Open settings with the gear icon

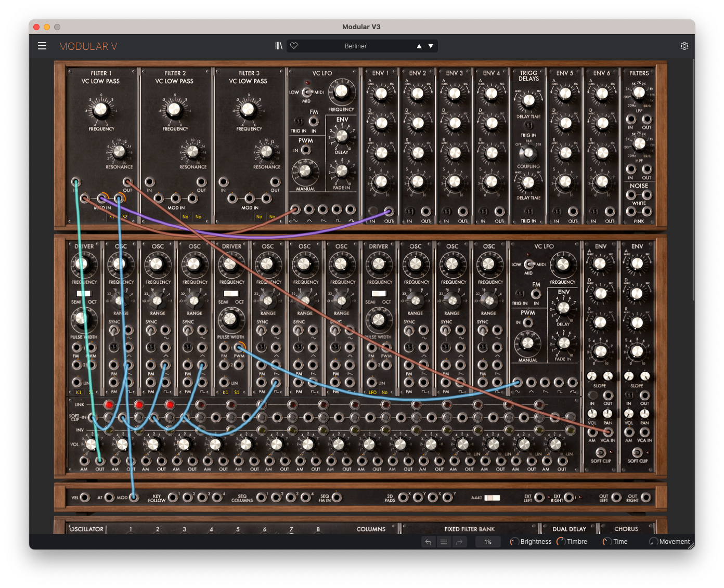click(x=684, y=46)
